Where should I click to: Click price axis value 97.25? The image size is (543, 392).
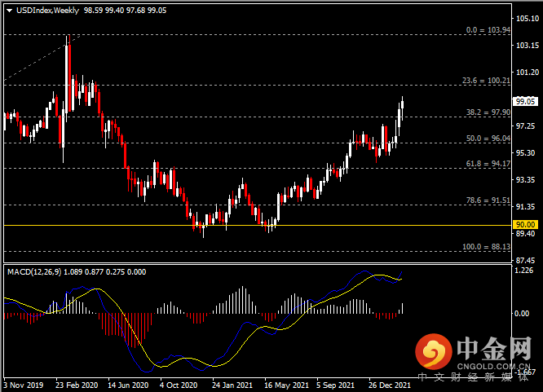(525, 126)
